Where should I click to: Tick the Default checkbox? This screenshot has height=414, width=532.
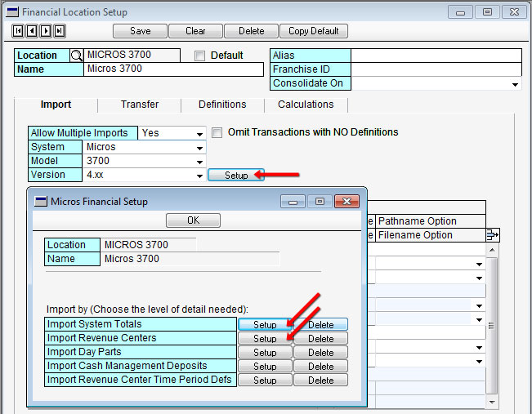tap(200, 56)
